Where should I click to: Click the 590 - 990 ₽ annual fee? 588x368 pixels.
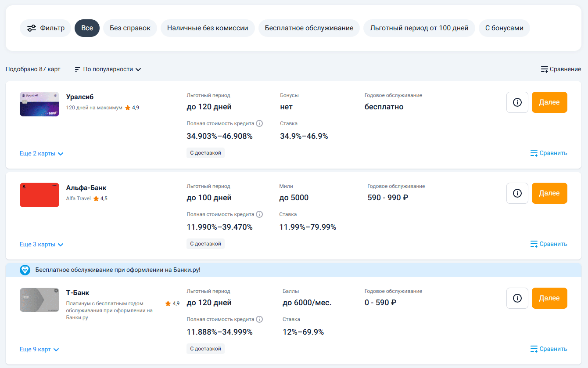[x=388, y=198]
